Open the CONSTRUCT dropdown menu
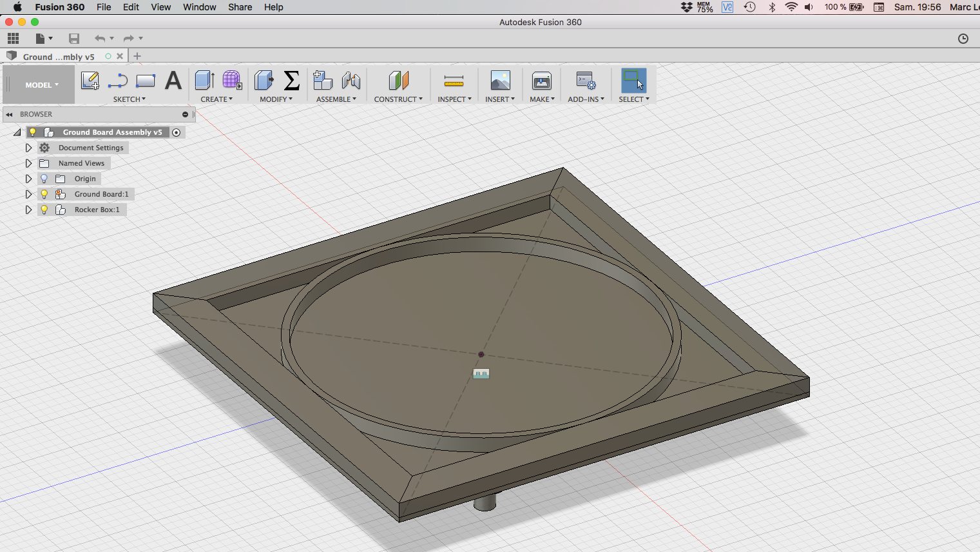980x552 pixels. click(398, 99)
